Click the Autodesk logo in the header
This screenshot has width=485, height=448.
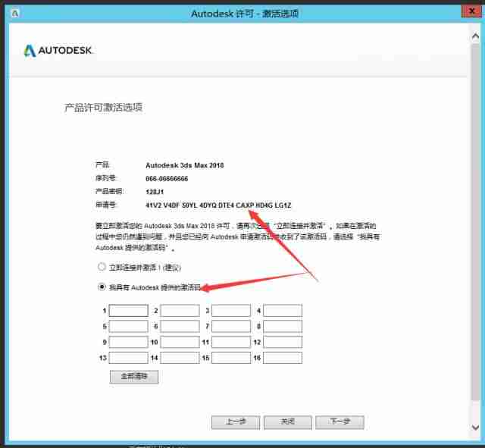tap(58, 51)
